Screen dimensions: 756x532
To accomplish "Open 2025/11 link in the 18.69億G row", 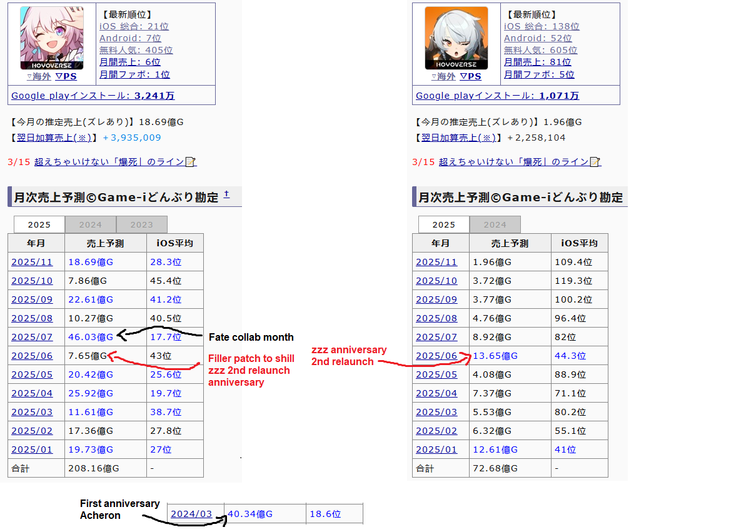I will point(32,262).
